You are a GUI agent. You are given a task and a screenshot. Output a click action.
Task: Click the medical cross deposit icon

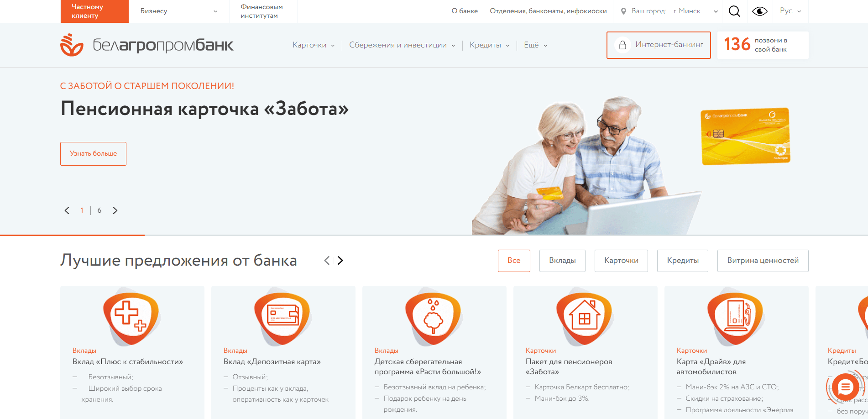click(x=131, y=317)
